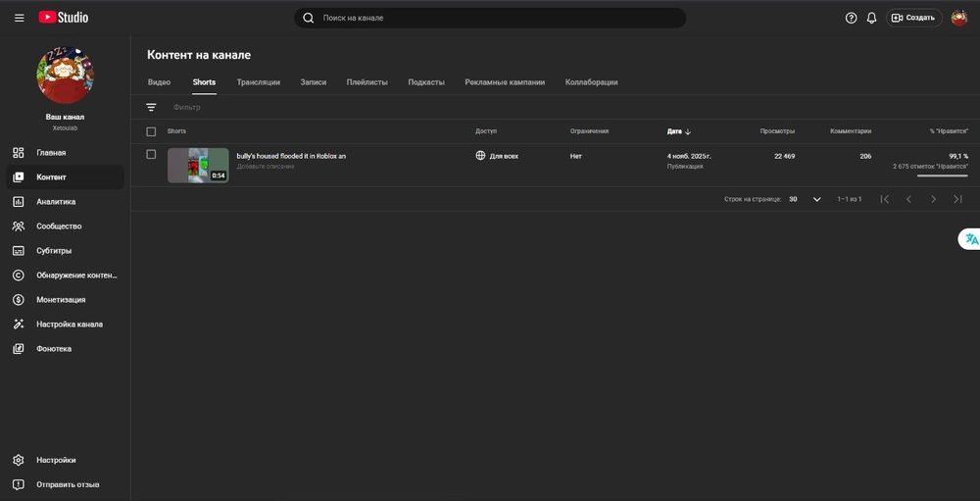Open the account avatar menu
This screenshot has height=501, width=980.
tap(958, 19)
